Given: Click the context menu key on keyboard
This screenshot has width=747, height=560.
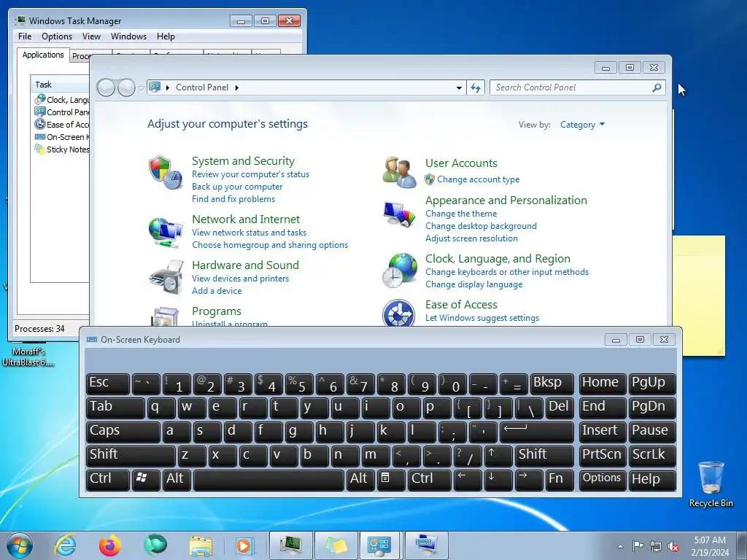Looking at the screenshot, I should (x=391, y=479).
